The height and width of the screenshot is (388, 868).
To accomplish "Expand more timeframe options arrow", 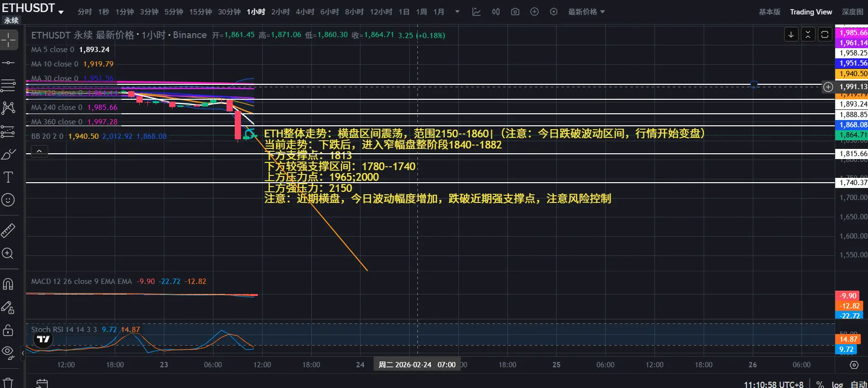I will click(x=457, y=12).
